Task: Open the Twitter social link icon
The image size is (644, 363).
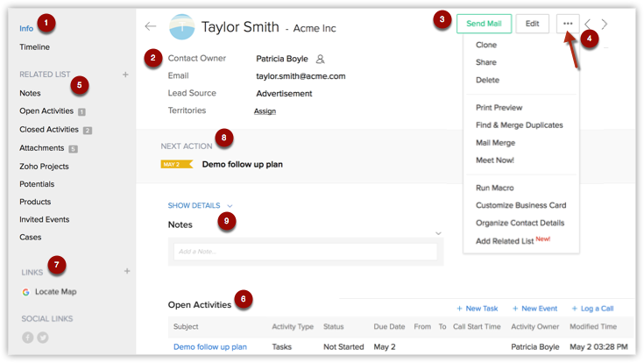Action: click(42, 338)
